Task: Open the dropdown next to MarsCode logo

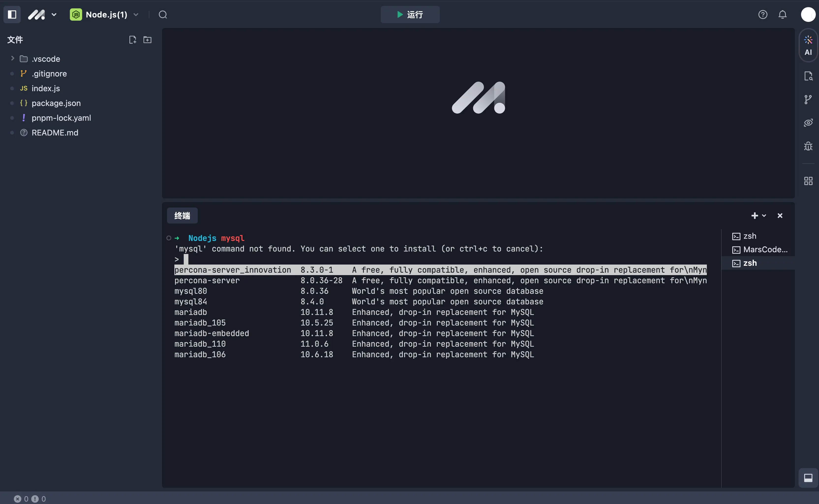Action: click(54, 15)
